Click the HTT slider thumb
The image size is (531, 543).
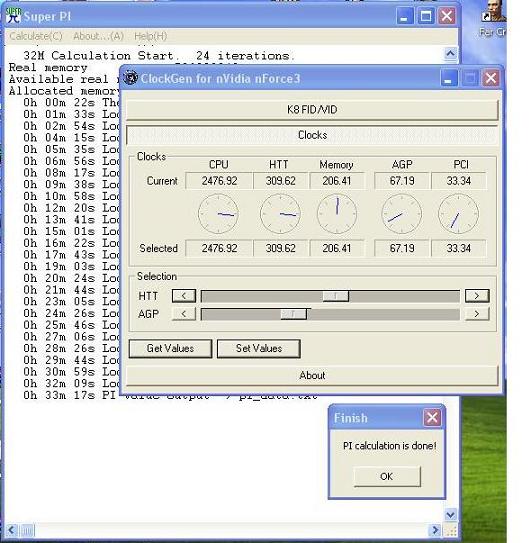(335, 296)
